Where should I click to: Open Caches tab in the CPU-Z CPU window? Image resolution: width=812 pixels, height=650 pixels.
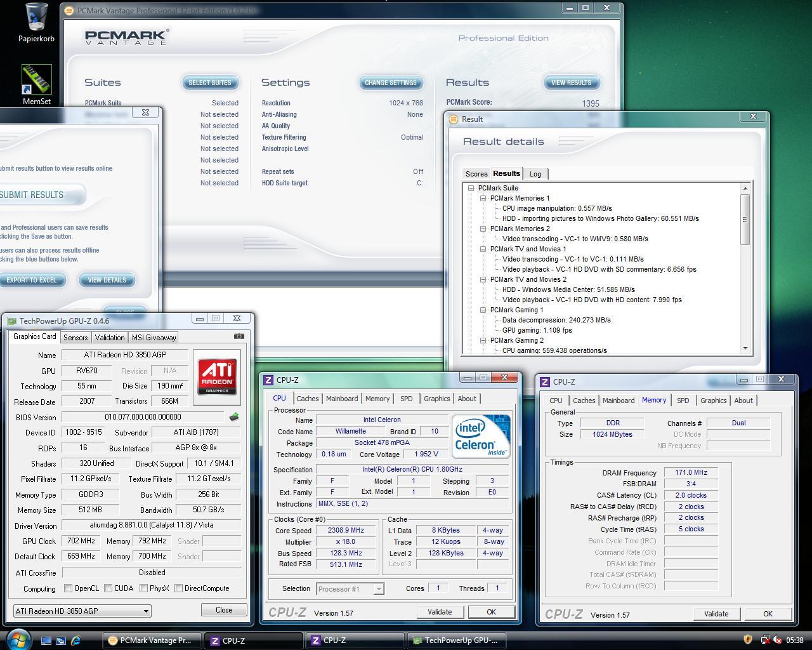click(307, 399)
